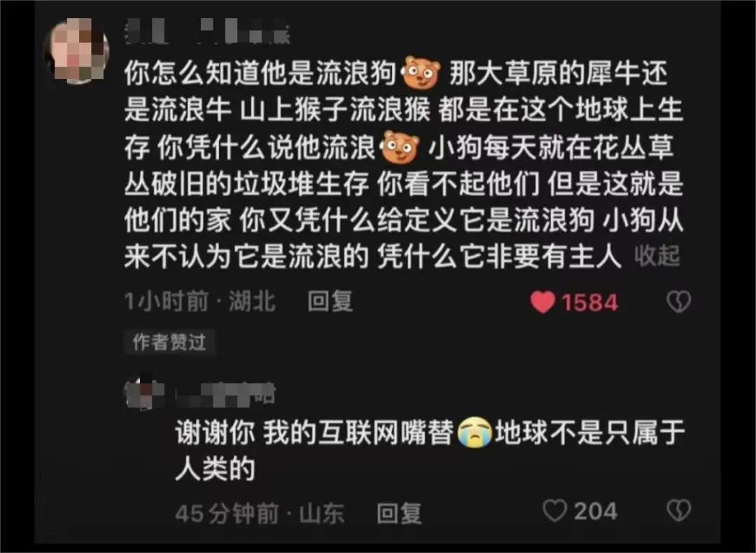Viewport: 756px width, 553px height.
Task: Like the reply from 山东 user
Action: tap(554, 510)
